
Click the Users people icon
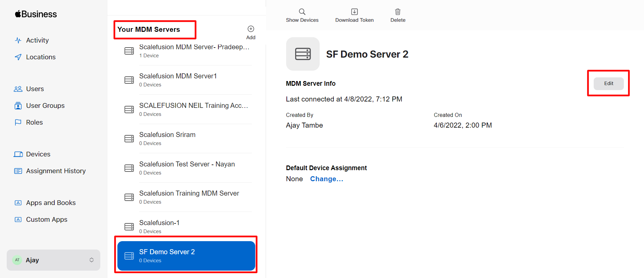pos(18,89)
